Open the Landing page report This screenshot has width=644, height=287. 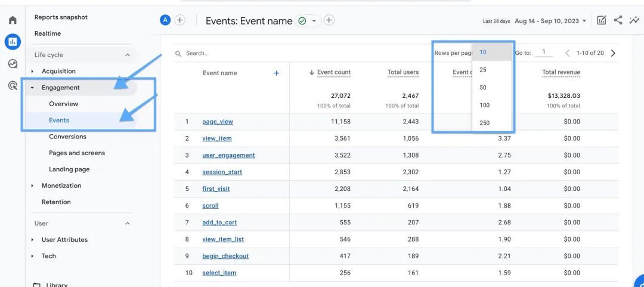coord(69,169)
